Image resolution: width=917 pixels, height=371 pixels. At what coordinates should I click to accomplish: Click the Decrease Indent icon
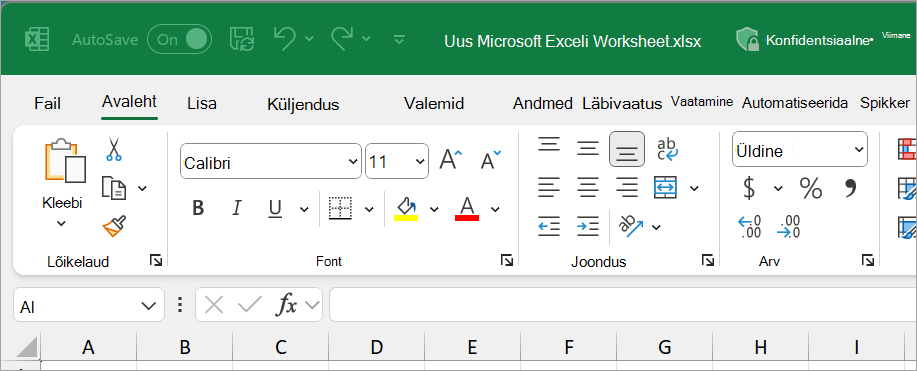pos(549,226)
